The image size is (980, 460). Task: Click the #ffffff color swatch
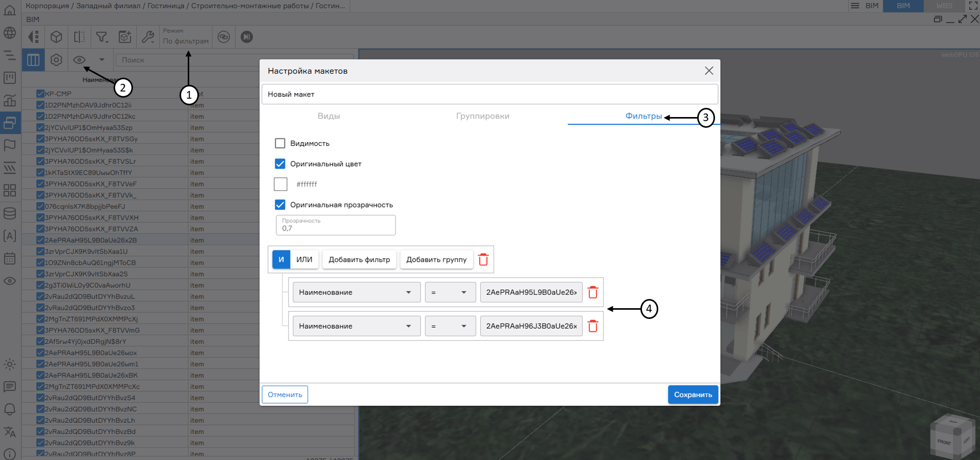280,184
